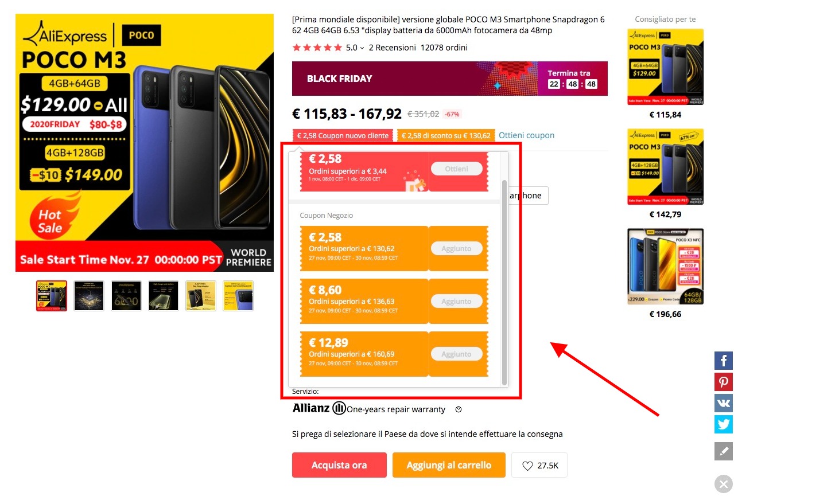Share the product on Facebook
The height and width of the screenshot is (504, 835).
coord(723,361)
